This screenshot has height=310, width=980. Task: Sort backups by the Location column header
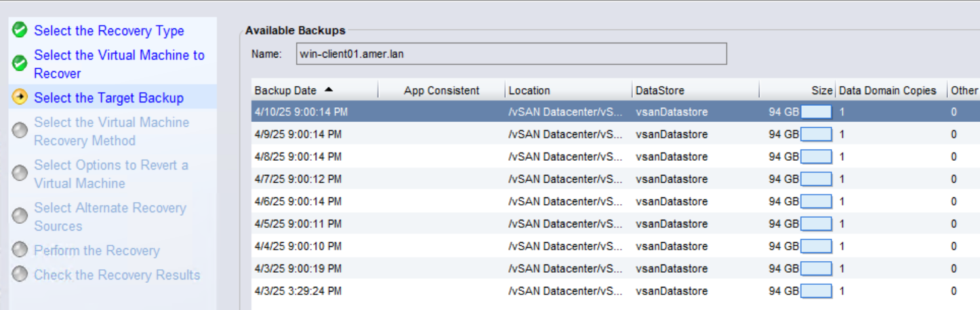click(529, 90)
